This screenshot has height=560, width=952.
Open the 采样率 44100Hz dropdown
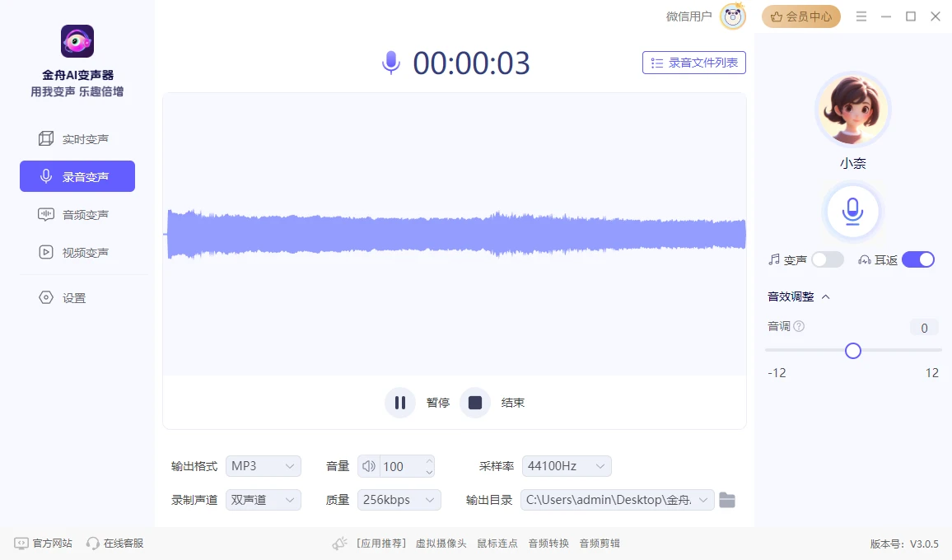point(567,466)
